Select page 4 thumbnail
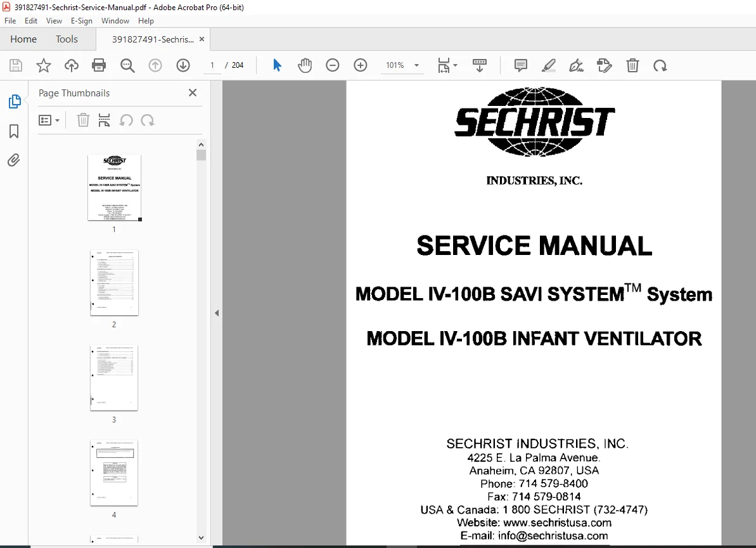 pos(114,473)
